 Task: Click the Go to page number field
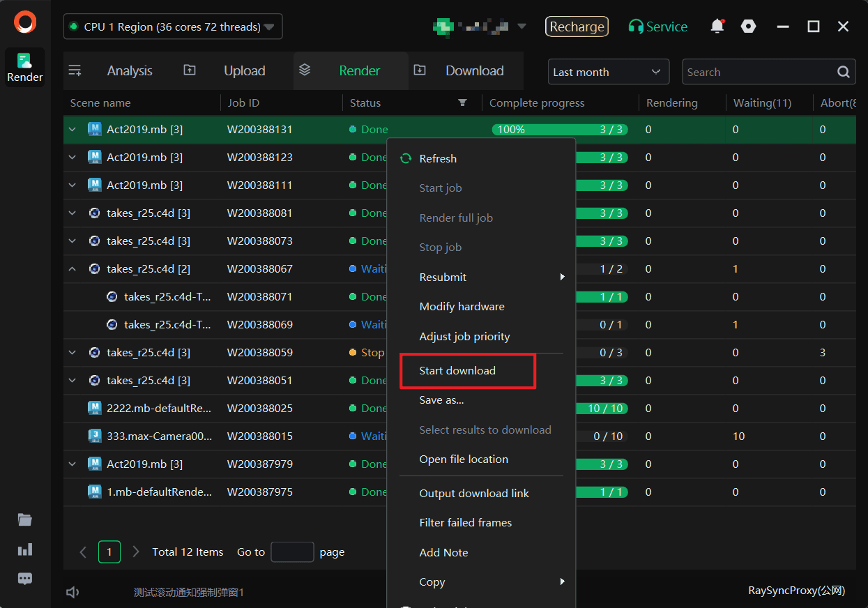click(x=292, y=552)
